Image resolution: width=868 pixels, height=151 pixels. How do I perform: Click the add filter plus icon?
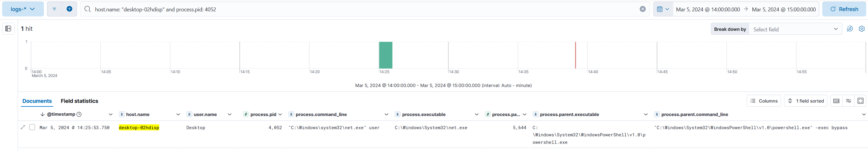pos(69,9)
